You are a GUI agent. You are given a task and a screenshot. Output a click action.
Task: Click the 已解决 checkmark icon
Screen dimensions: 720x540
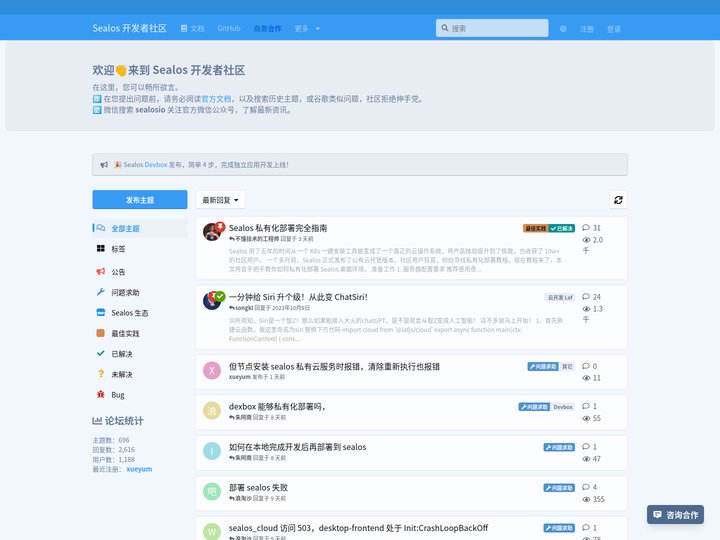(x=101, y=353)
